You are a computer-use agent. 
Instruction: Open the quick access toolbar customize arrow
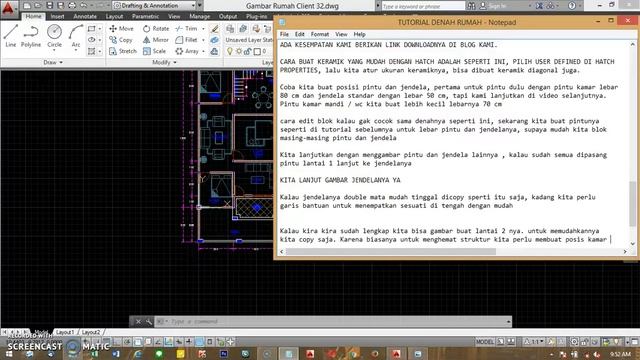[200, 6]
